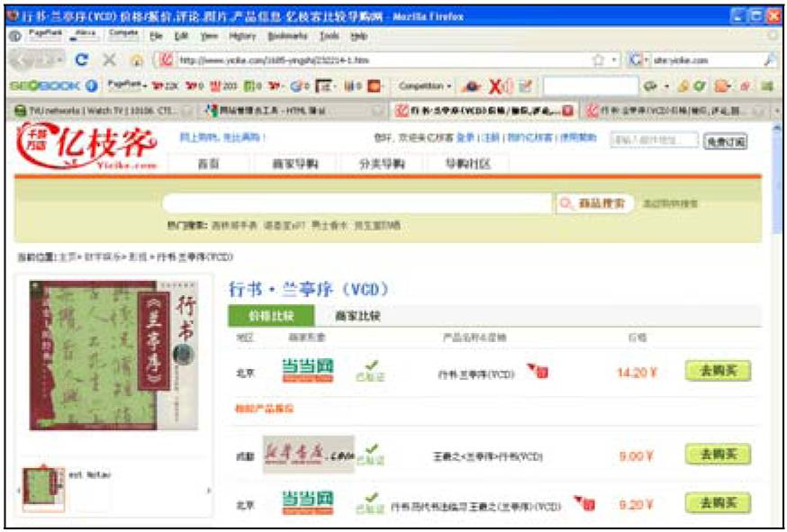787x532 pixels.
Task: Click the first 当当网 merchant logo at 14.20
Action: pyautogui.click(x=308, y=372)
